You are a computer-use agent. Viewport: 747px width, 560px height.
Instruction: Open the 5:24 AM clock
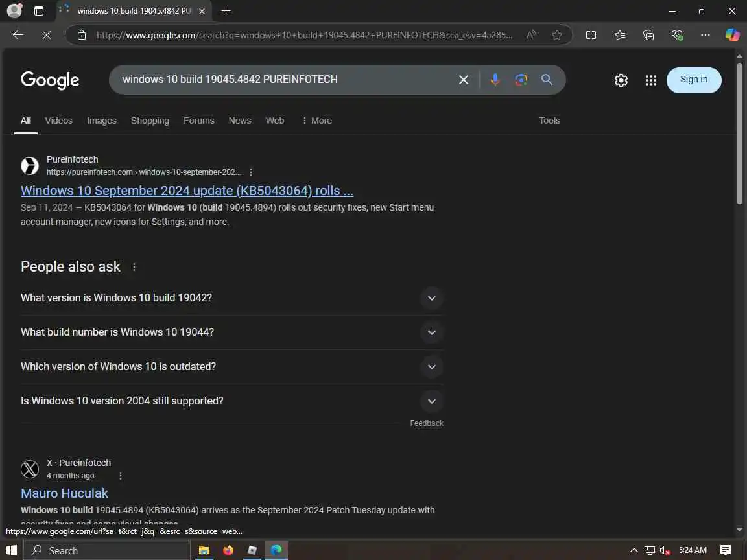[x=693, y=550]
